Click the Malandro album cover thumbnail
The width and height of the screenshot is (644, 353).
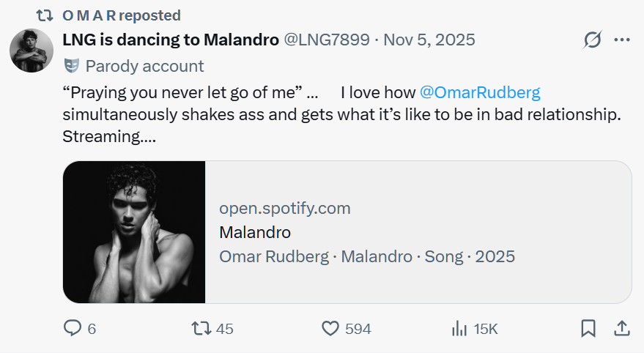[x=134, y=232]
